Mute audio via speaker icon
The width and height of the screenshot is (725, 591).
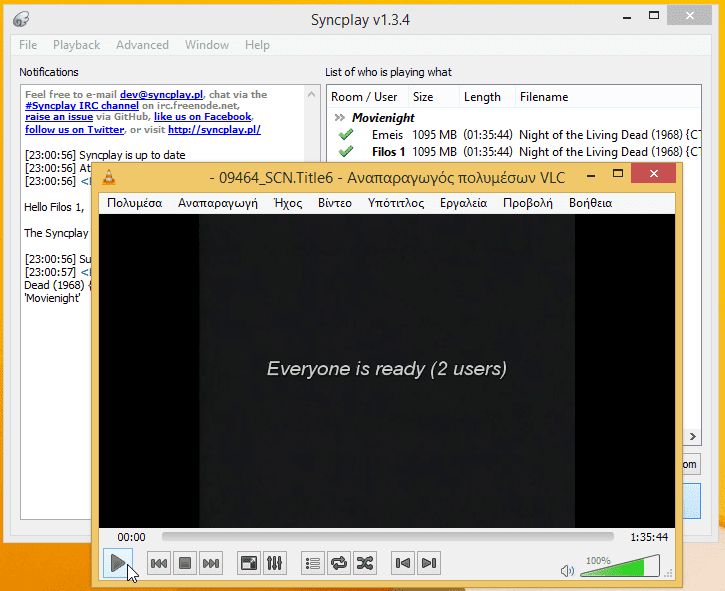pyautogui.click(x=567, y=570)
